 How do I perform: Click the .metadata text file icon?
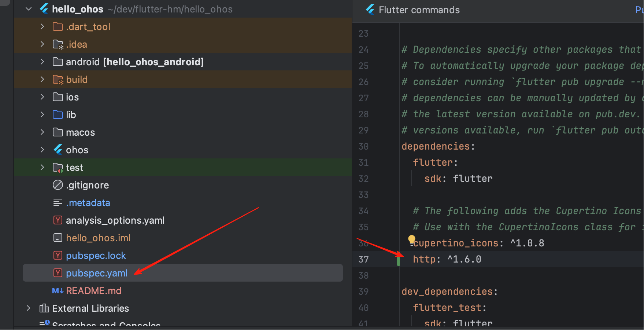[x=58, y=202]
